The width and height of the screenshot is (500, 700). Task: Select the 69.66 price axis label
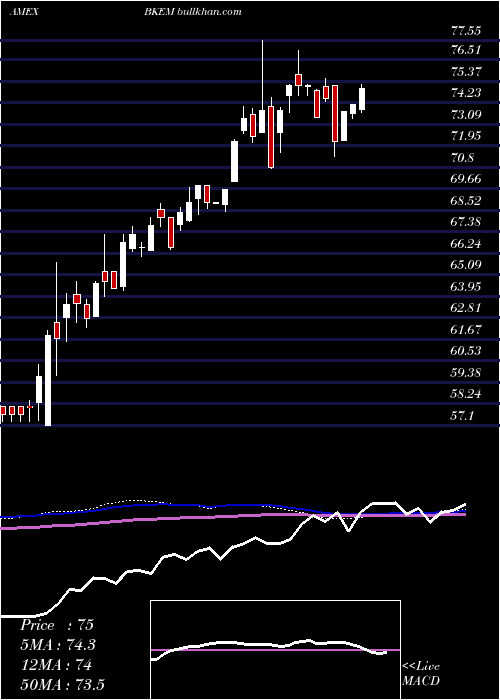[x=467, y=179]
